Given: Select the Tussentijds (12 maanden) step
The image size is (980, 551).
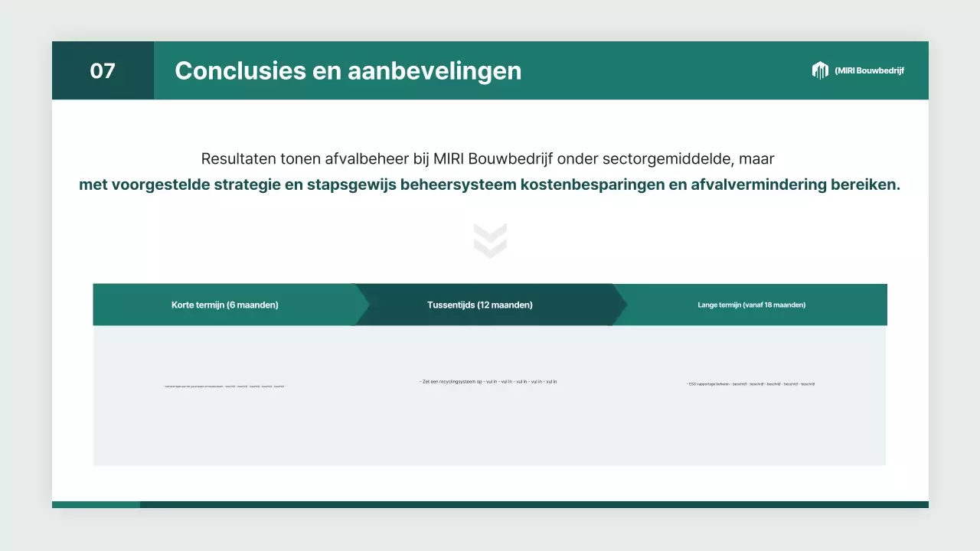Looking at the screenshot, I should (x=480, y=305).
